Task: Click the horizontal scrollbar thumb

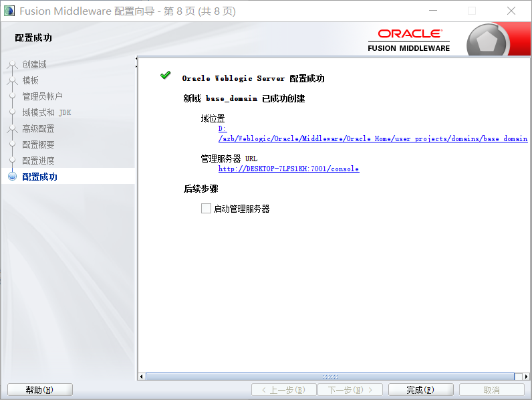Action: [x=330, y=377]
